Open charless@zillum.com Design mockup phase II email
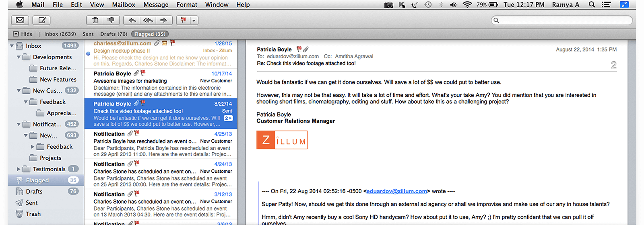Image resolution: width=644 pixels, height=225 pixels. coord(161,54)
